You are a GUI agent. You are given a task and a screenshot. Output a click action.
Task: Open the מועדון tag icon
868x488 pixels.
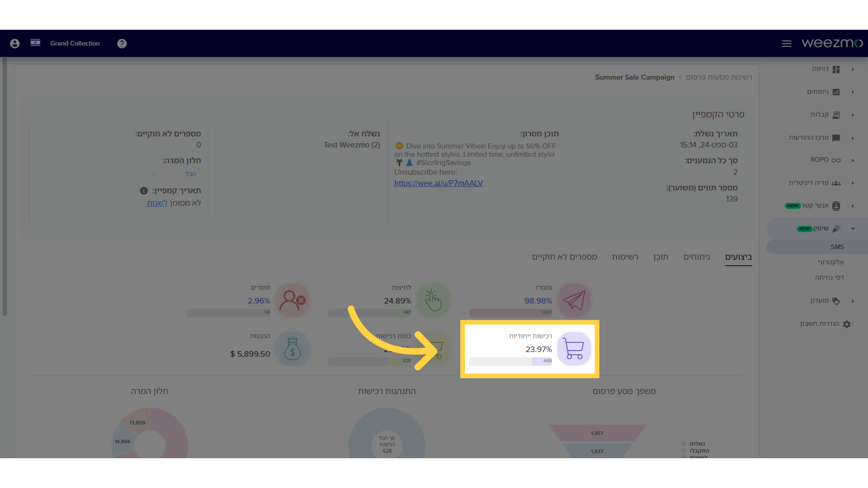[836, 301]
